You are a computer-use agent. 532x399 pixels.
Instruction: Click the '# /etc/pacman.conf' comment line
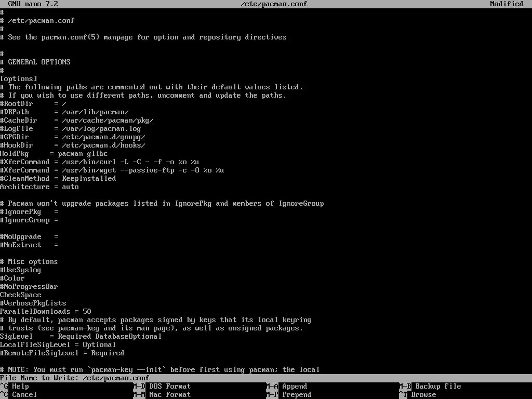coord(37,21)
